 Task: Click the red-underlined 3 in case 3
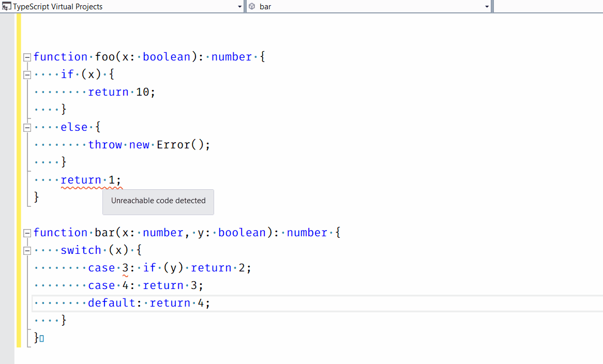point(125,268)
